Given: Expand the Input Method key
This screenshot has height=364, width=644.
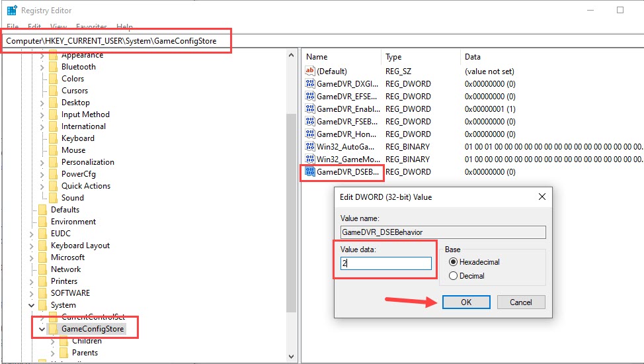Looking at the screenshot, I should [42, 114].
